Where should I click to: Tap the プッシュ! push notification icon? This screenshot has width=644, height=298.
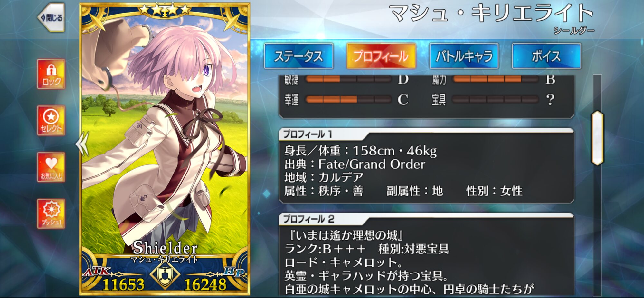(x=51, y=214)
